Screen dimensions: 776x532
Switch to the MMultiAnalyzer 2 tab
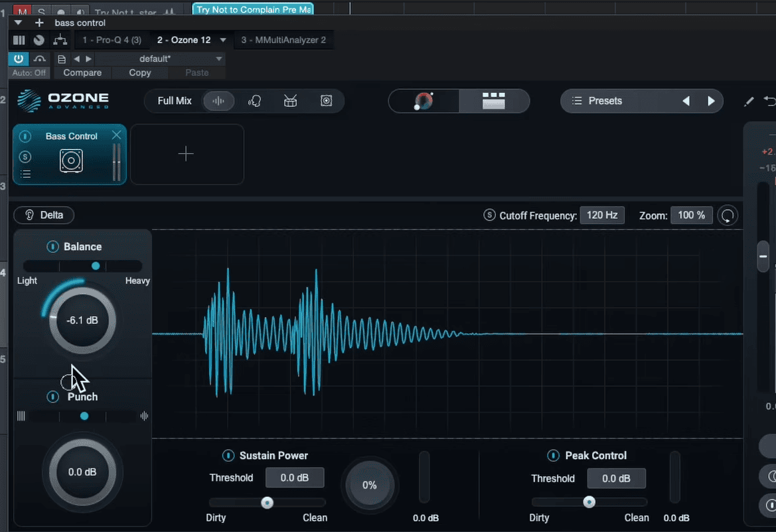(283, 40)
